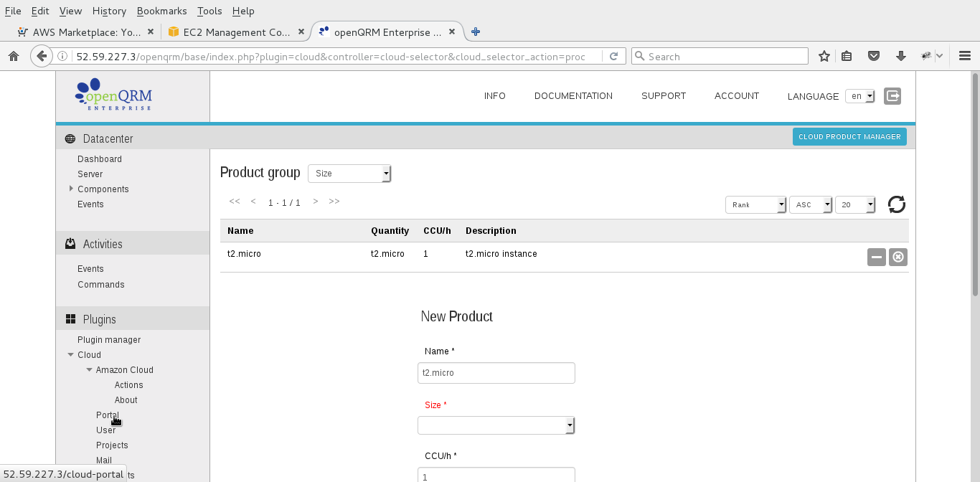Screen dimensions: 980x482
Task: Open the DOCUMENTATION link
Action: click(x=573, y=95)
